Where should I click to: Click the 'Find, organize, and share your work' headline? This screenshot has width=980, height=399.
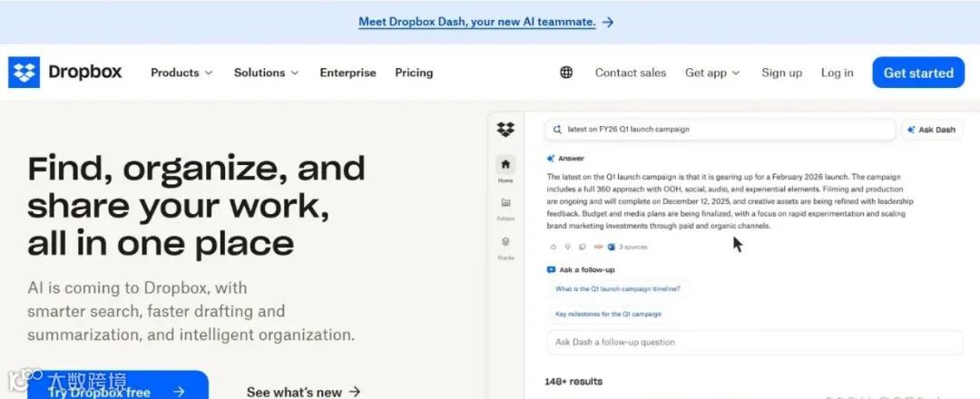point(196,206)
